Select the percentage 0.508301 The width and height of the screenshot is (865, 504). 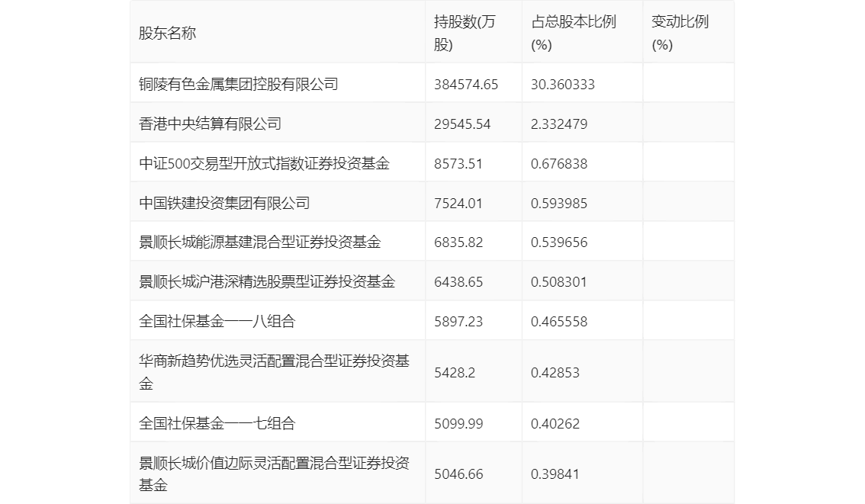click(x=558, y=282)
